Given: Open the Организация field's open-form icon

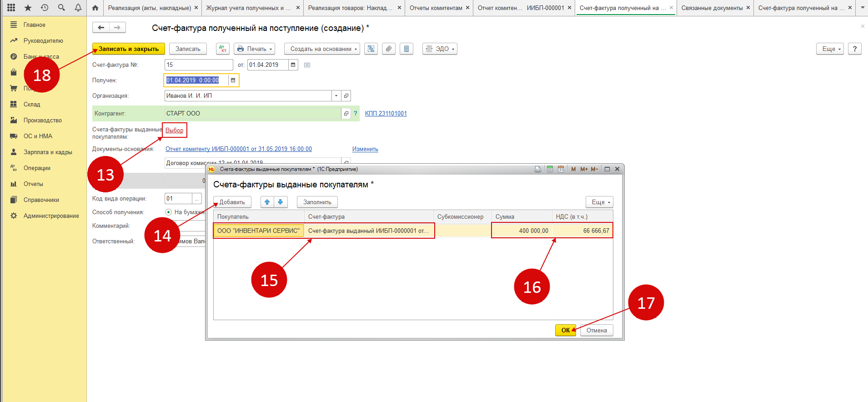Looking at the screenshot, I should pos(346,95).
